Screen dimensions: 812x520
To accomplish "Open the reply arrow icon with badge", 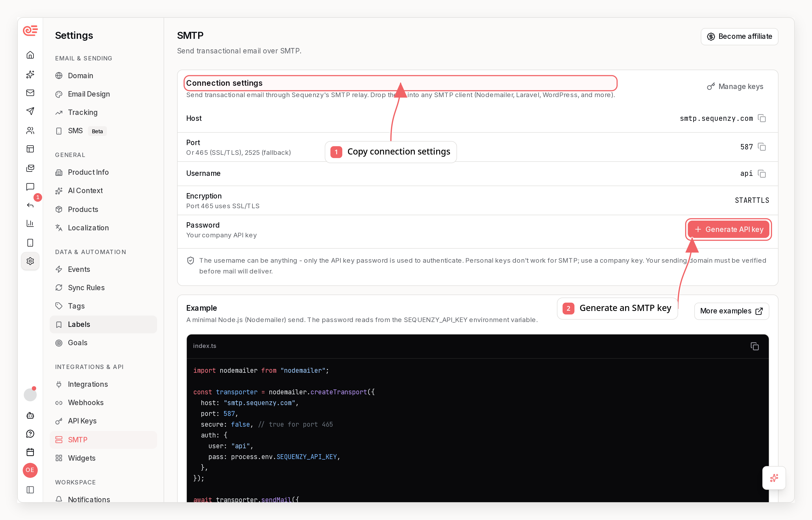I will (30, 205).
